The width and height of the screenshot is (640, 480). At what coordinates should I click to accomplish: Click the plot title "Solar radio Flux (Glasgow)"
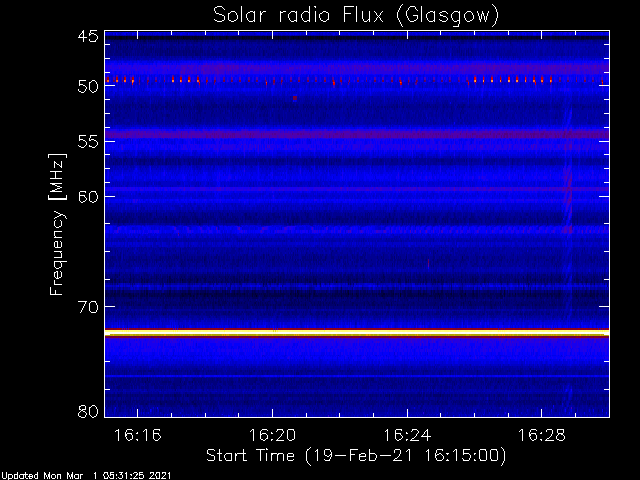coord(356,16)
